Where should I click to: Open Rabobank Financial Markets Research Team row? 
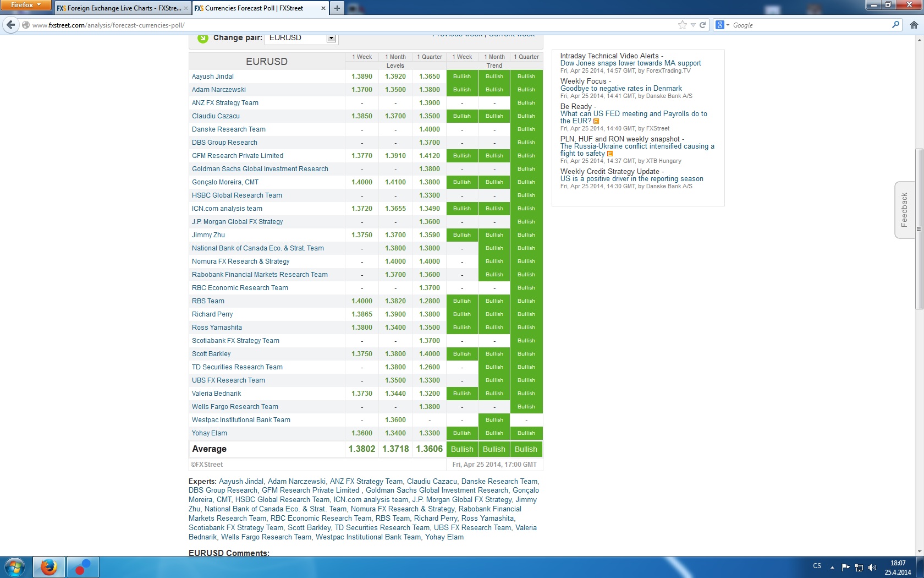[x=260, y=275]
